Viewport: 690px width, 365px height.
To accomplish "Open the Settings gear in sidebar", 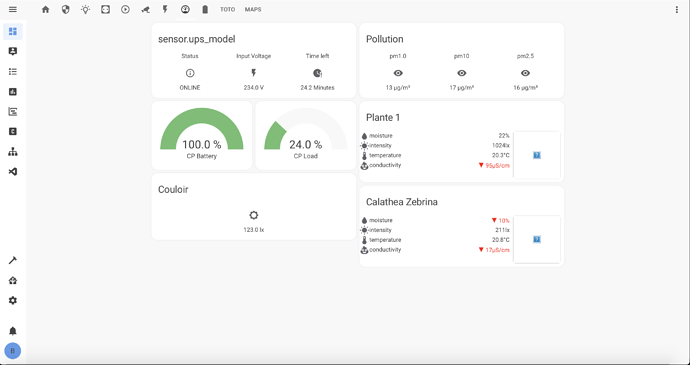I will click(13, 300).
